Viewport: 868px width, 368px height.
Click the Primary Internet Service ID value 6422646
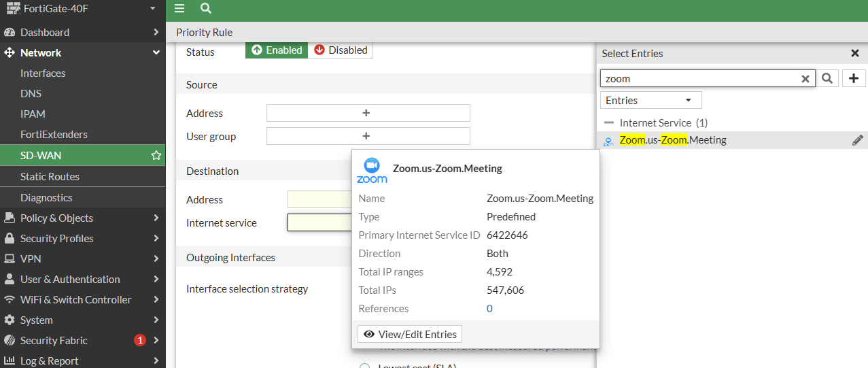507,235
